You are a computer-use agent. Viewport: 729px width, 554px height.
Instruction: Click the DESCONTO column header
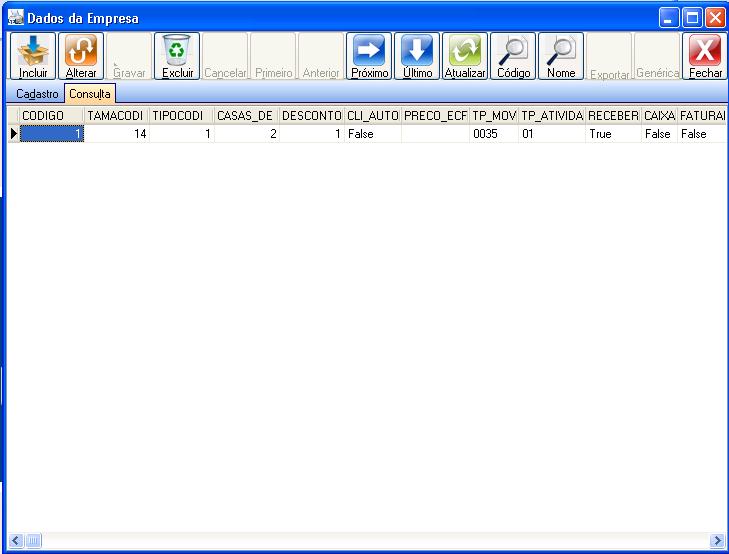pos(311,116)
